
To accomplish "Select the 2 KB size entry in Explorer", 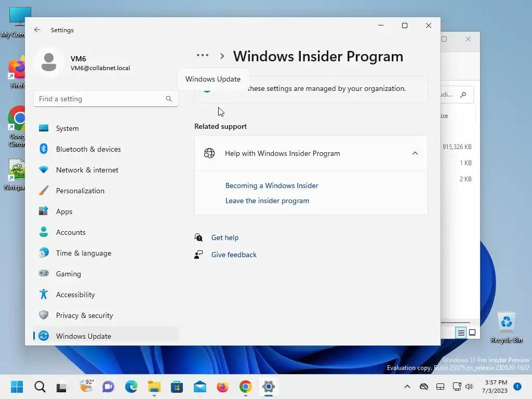I will click(465, 179).
